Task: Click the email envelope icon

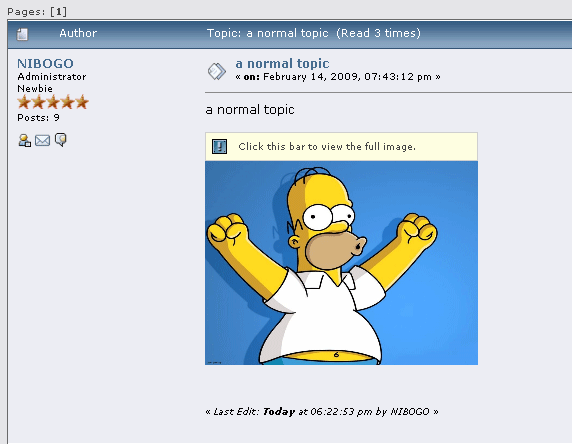Action: click(42, 140)
